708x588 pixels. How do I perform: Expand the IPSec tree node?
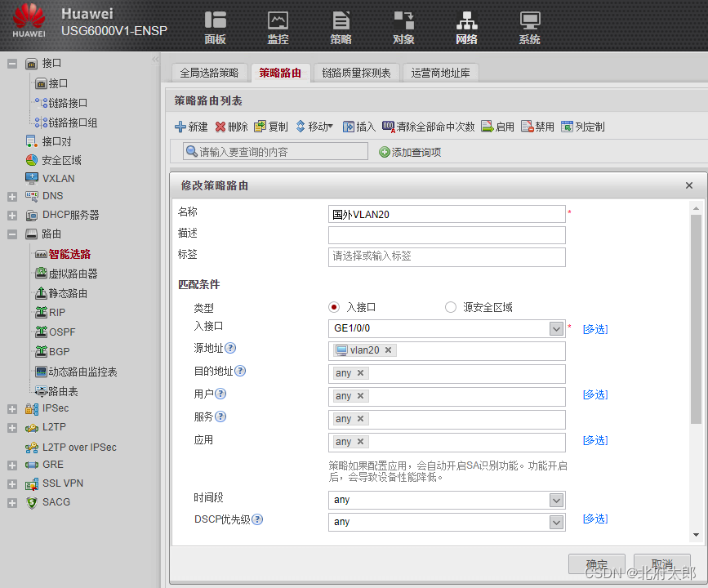click(12, 409)
